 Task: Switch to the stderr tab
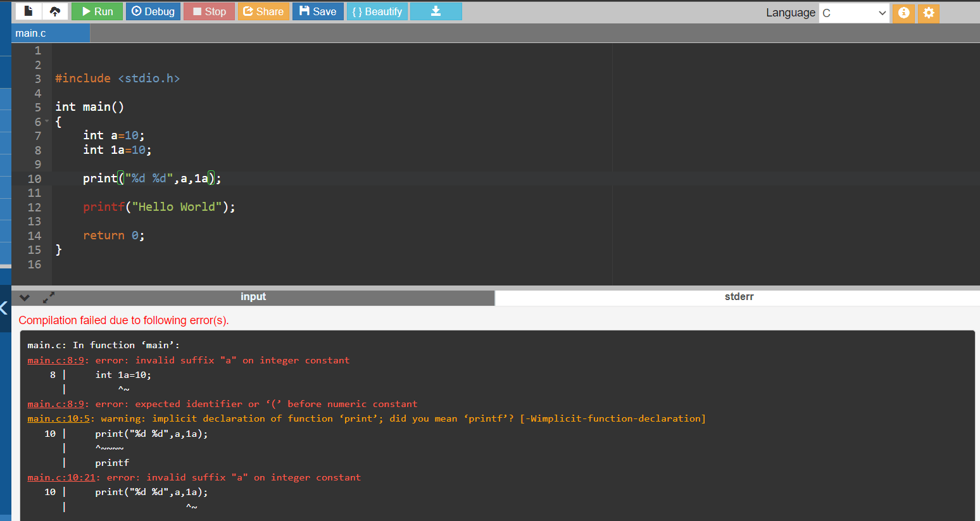point(739,297)
